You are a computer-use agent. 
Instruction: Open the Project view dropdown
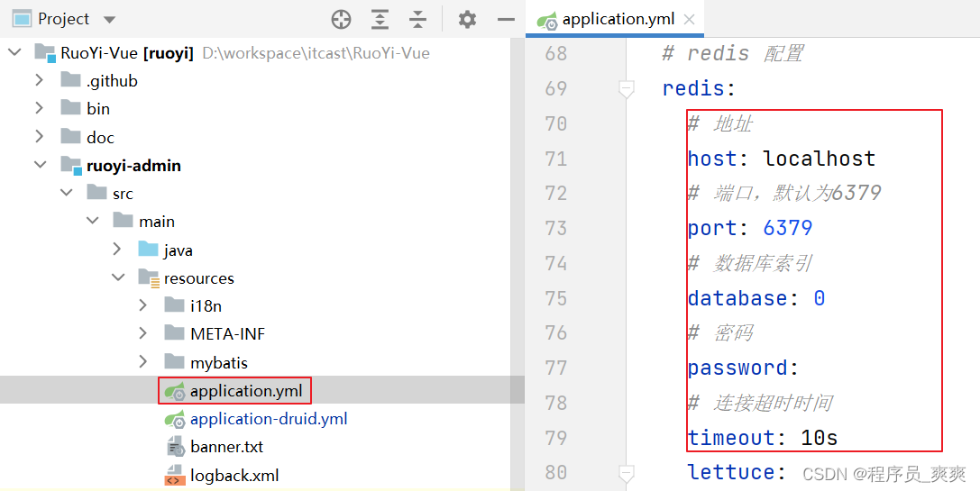pos(109,19)
